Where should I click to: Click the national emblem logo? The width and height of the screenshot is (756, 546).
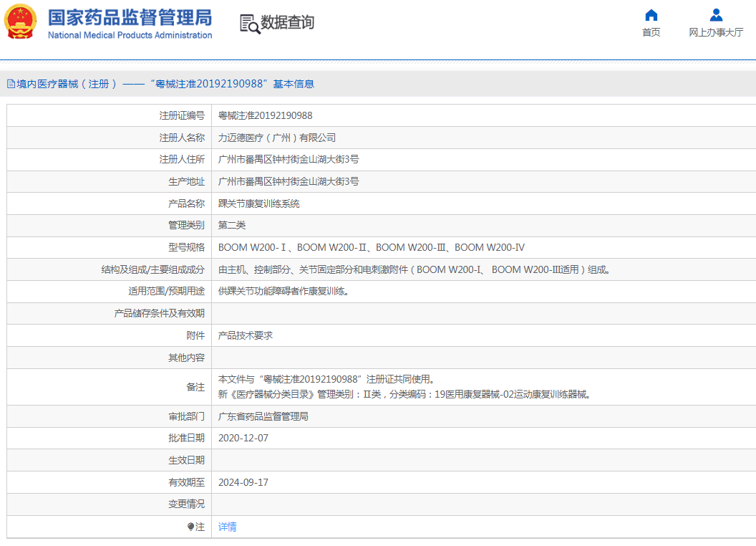20,21
